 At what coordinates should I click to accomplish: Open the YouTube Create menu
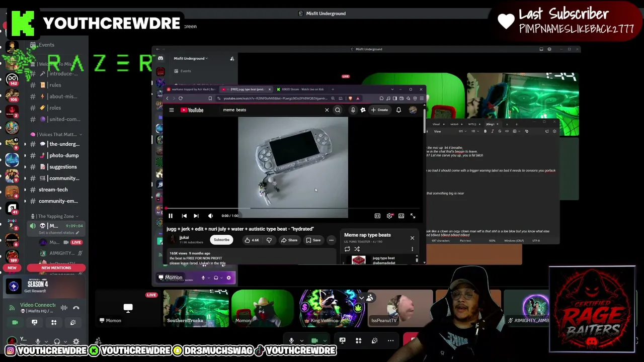click(379, 110)
